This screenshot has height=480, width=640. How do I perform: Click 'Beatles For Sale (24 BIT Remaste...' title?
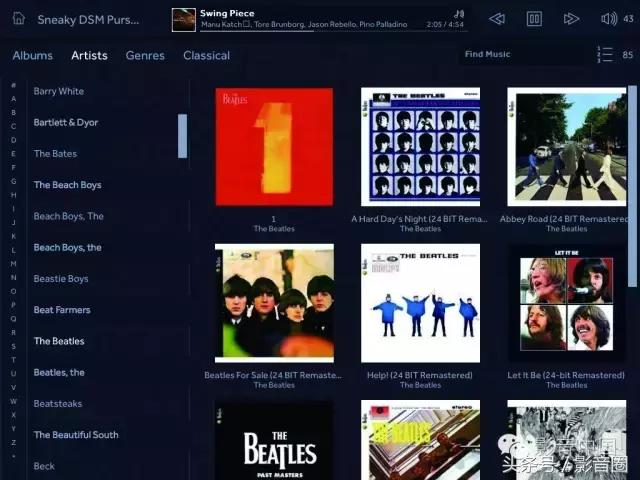coord(273,376)
